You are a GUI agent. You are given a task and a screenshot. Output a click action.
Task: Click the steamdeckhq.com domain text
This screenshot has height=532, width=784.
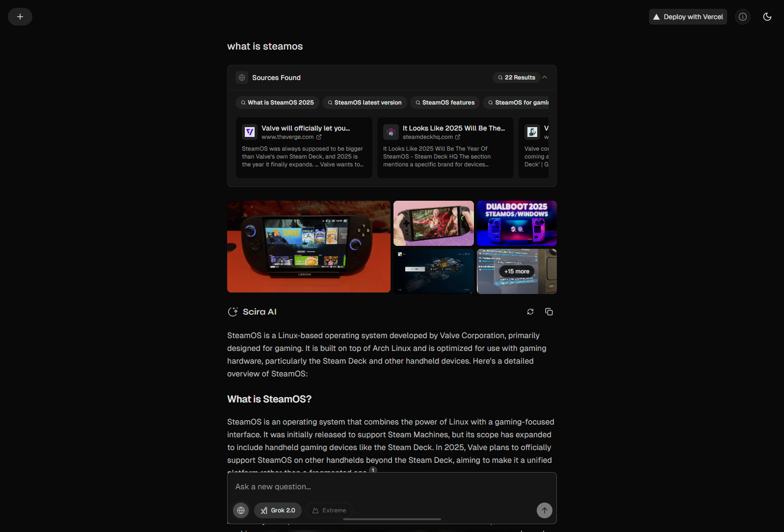(x=428, y=137)
